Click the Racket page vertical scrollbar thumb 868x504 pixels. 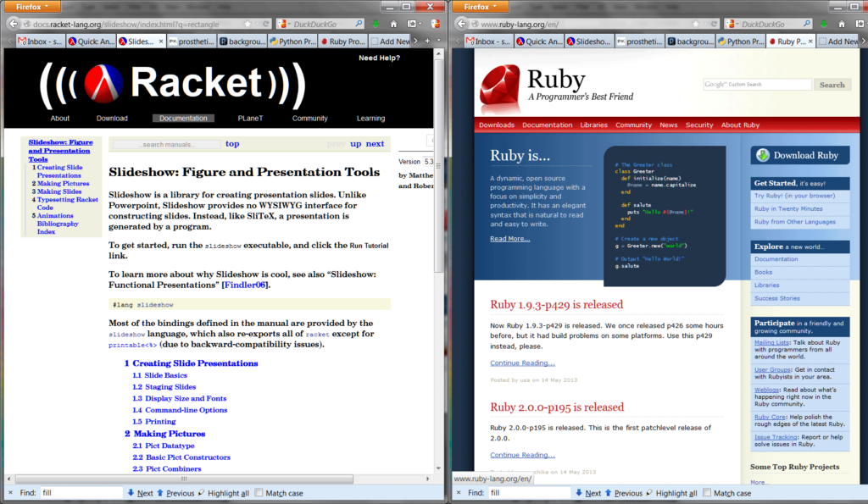click(x=438, y=165)
